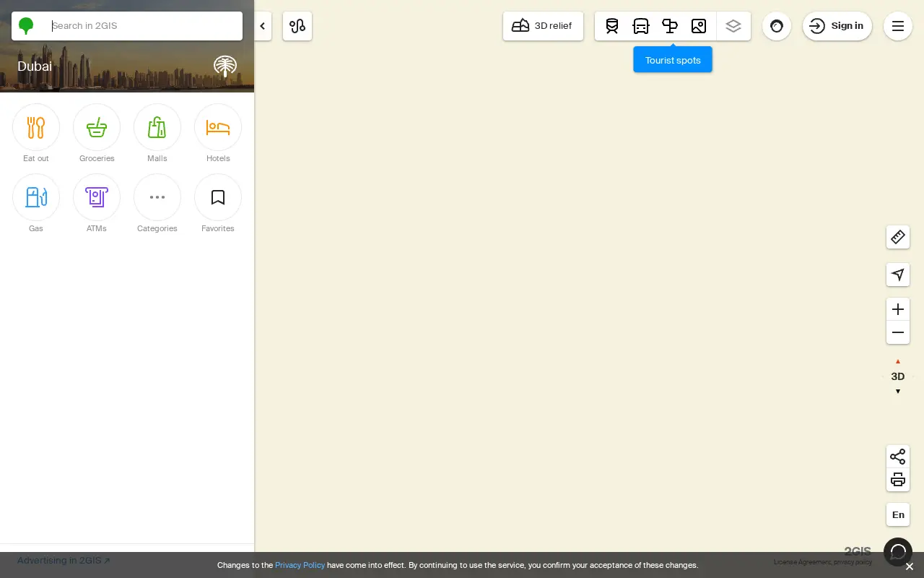Viewport: 924px width, 578px height.
Task: Open blue Privacy Policy link in banner
Action: (x=300, y=565)
